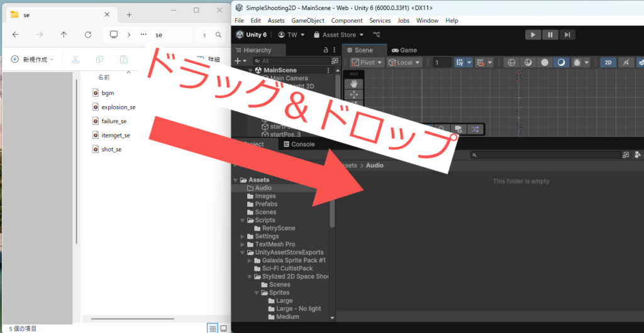Image resolution: width=644 pixels, height=333 pixels.
Task: Toggle 2D view mode
Action: click(608, 62)
